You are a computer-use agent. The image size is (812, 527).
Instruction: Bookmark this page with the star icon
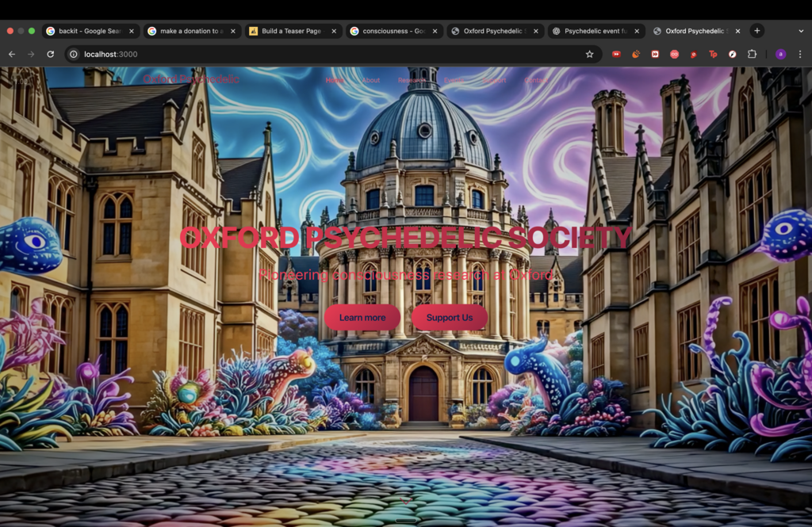pyautogui.click(x=589, y=54)
